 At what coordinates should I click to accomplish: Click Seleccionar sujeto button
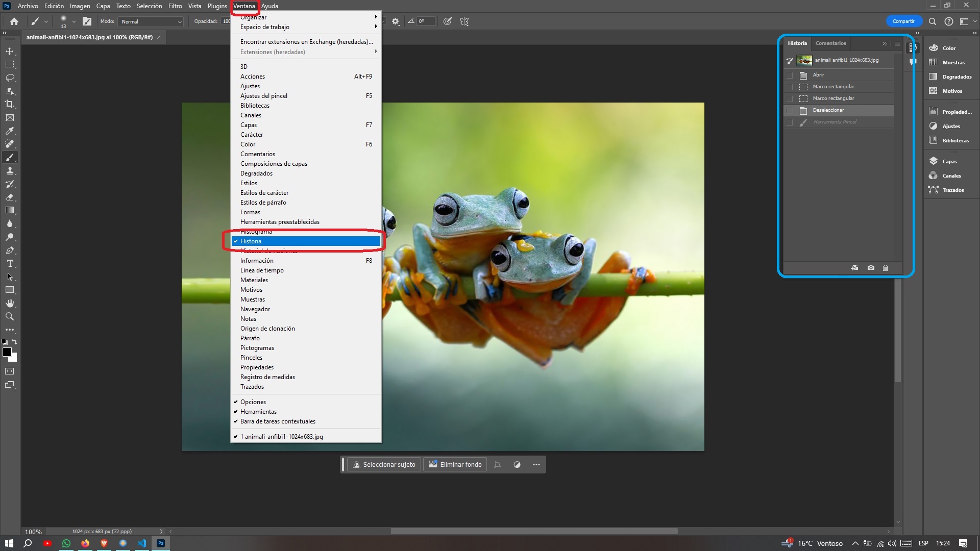384,465
